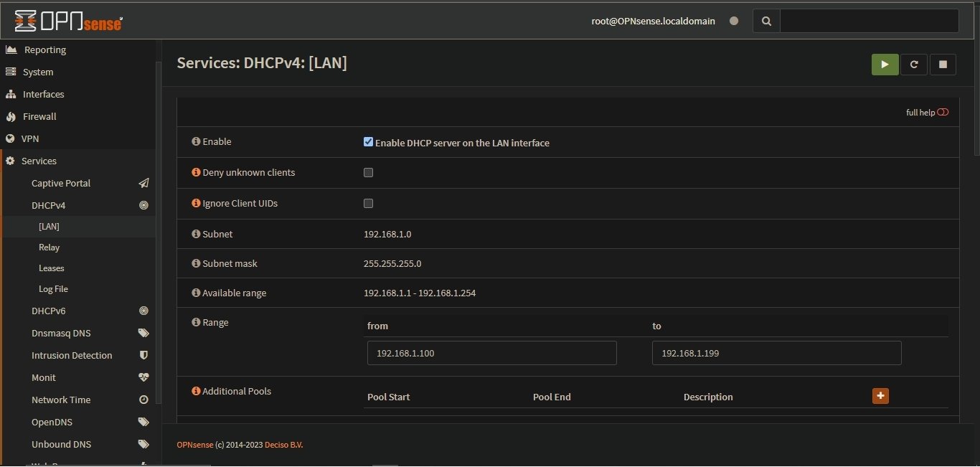Click the Intrusion Detection shield icon
The image size is (980, 467).
143,355
